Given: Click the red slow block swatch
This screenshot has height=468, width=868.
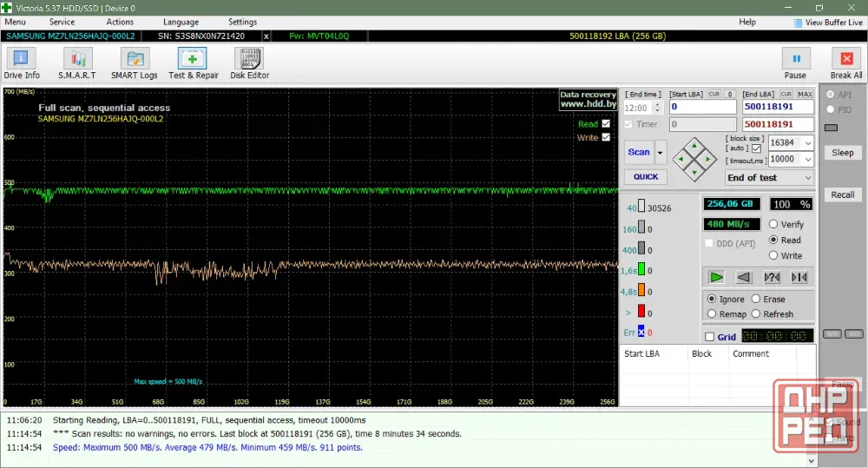Looking at the screenshot, I should [x=641, y=311].
